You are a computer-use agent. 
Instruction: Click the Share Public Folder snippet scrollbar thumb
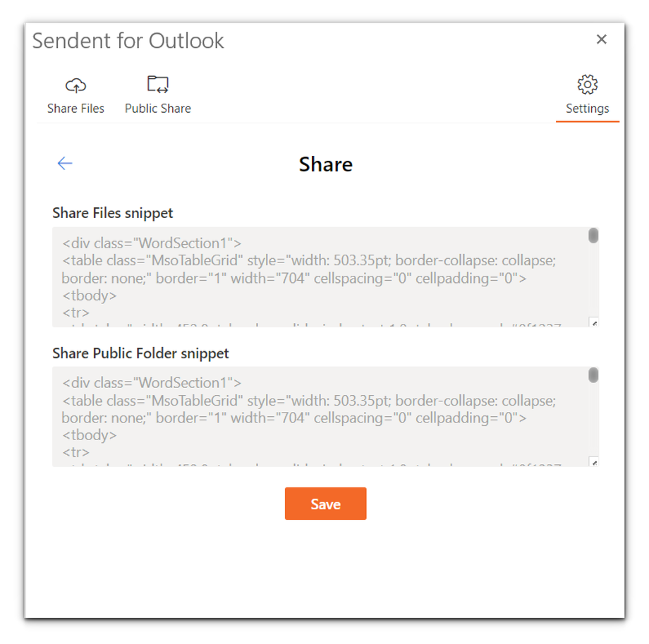pos(593,375)
